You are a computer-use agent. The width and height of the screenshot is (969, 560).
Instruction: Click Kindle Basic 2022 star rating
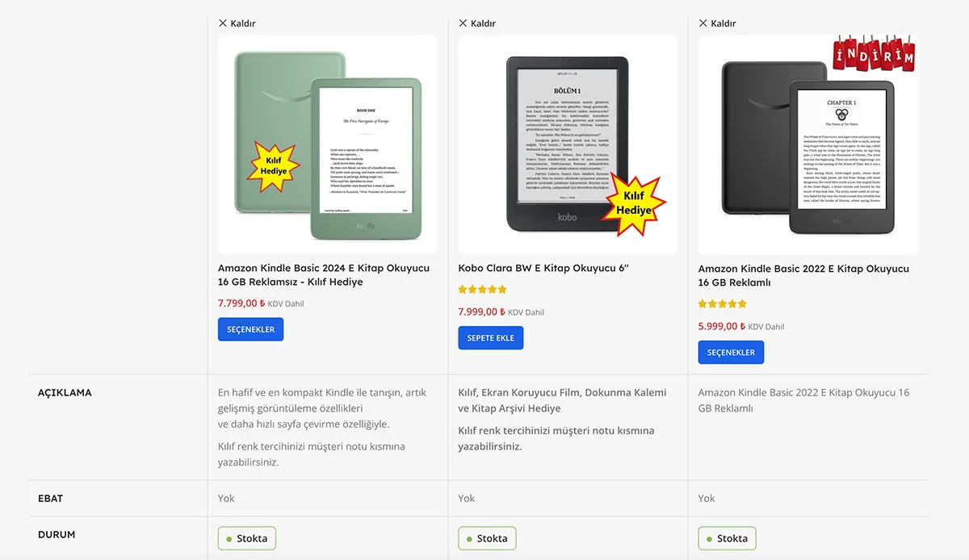(x=723, y=304)
